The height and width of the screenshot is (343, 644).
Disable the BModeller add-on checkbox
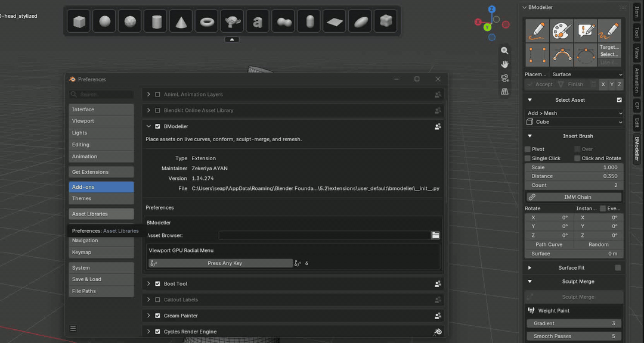[157, 126]
